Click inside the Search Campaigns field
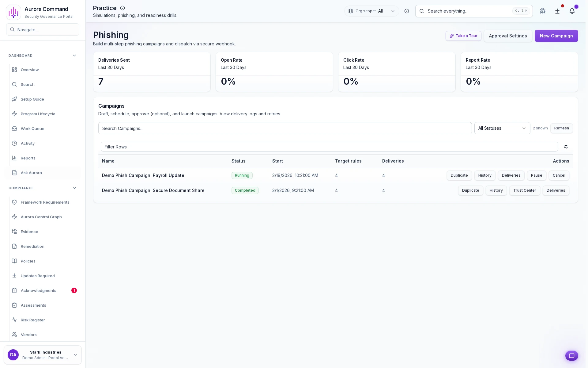Image resolution: width=588 pixels, height=368 pixels. 285,128
